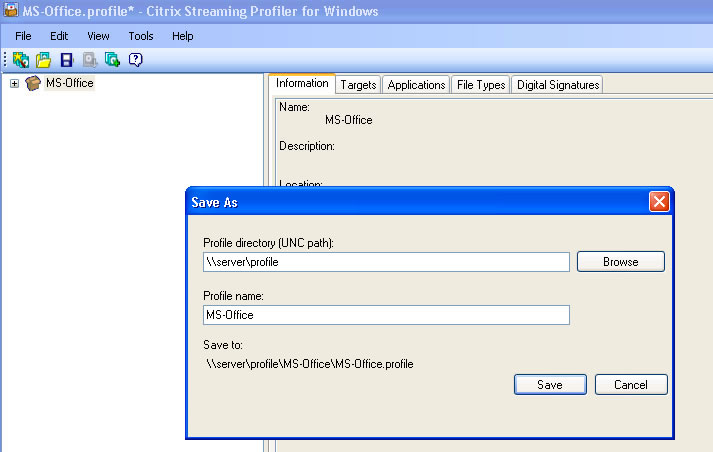
Task: Open the File menu
Action: pos(23,36)
